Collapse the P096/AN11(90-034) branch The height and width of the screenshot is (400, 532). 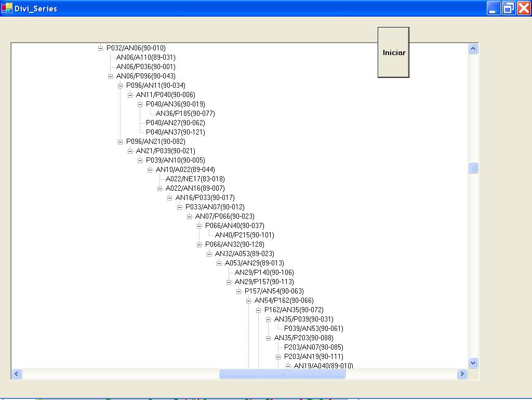121,86
